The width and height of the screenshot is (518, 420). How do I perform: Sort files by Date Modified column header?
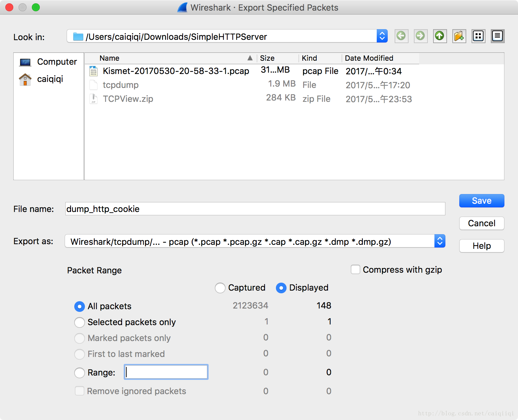(380, 58)
